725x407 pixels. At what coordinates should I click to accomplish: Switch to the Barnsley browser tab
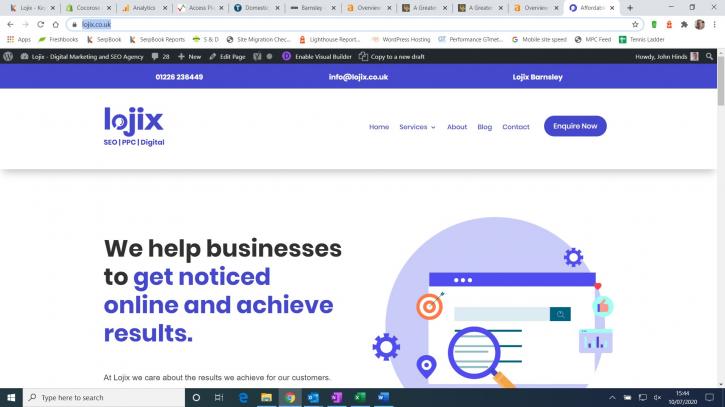click(x=312, y=8)
